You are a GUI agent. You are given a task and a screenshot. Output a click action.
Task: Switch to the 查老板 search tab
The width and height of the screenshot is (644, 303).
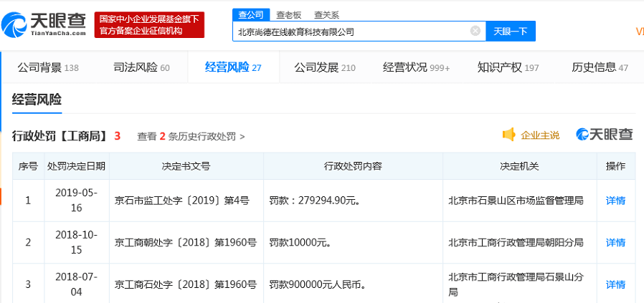coord(288,14)
